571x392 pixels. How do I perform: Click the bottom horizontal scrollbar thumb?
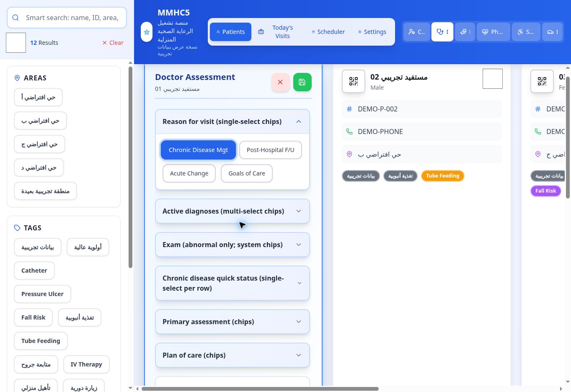tap(260, 389)
